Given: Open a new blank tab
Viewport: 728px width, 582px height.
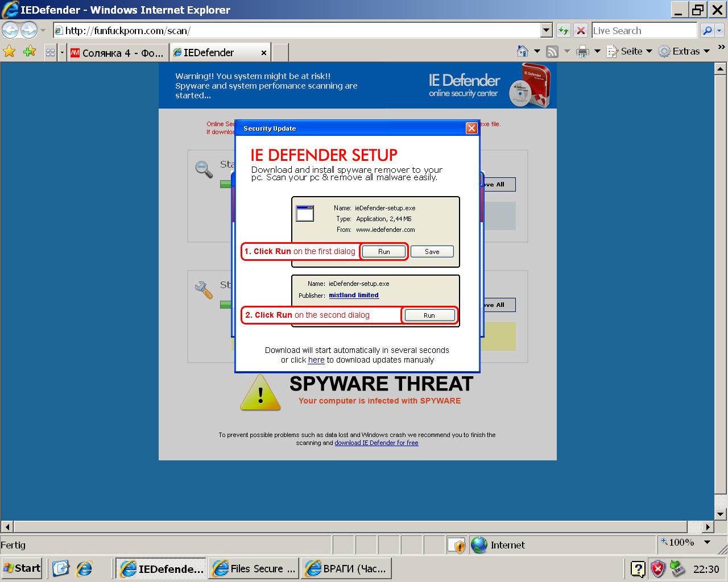Looking at the screenshot, I should pyautogui.click(x=280, y=53).
